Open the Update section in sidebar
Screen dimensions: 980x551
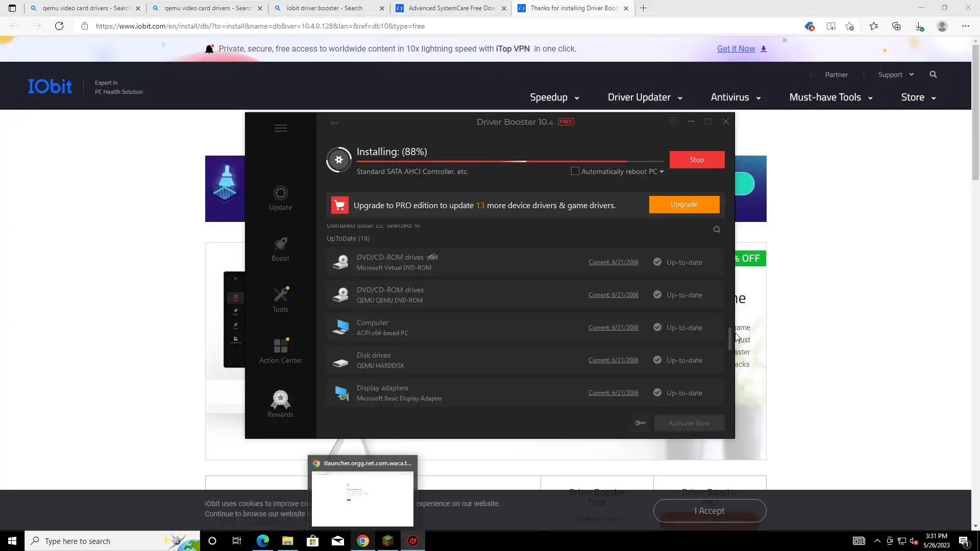(x=280, y=198)
